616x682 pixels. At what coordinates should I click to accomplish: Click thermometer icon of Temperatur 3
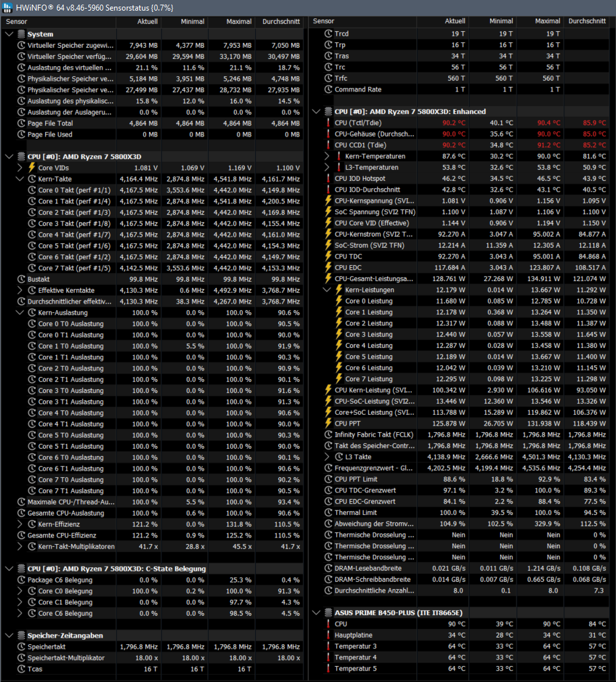328,646
